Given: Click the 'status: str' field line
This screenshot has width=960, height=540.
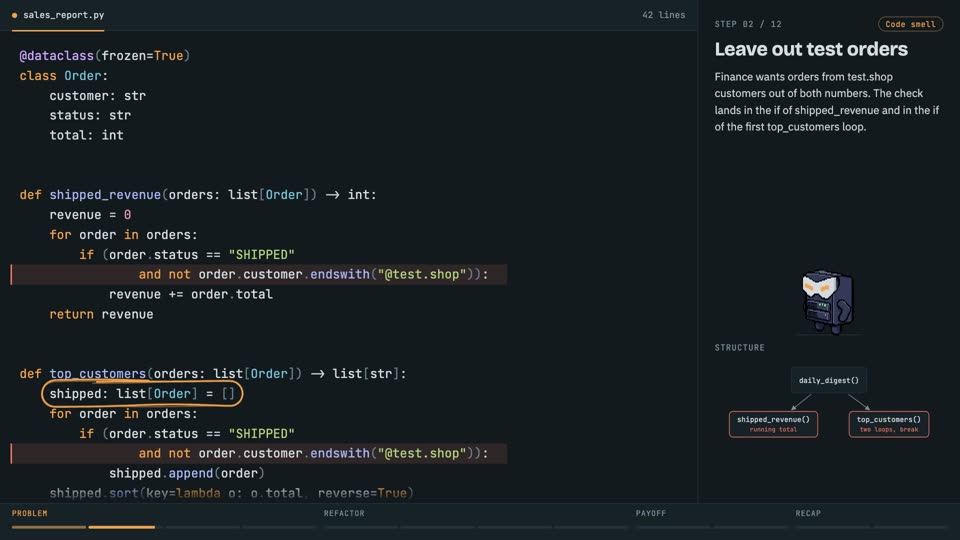Looking at the screenshot, I should (90, 115).
